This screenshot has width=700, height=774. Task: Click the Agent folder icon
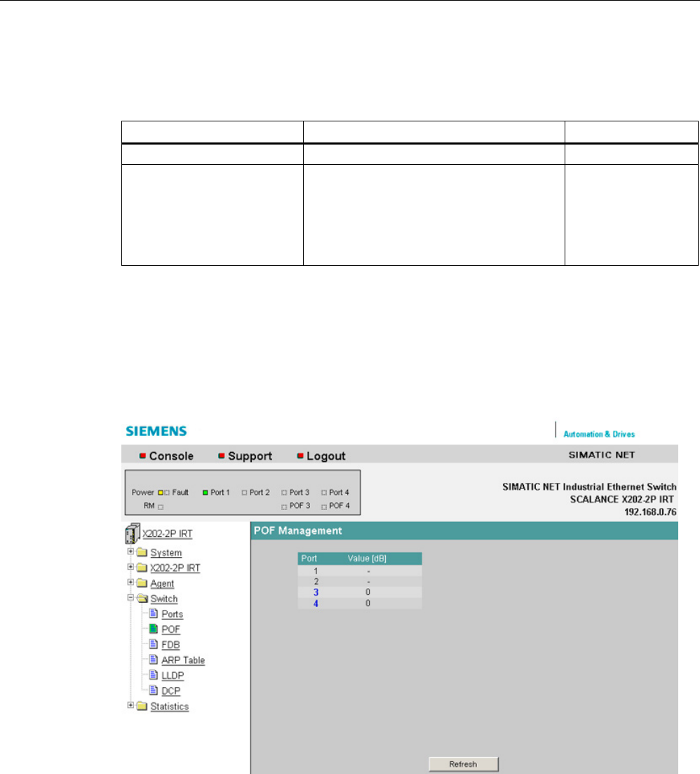[x=142, y=583]
